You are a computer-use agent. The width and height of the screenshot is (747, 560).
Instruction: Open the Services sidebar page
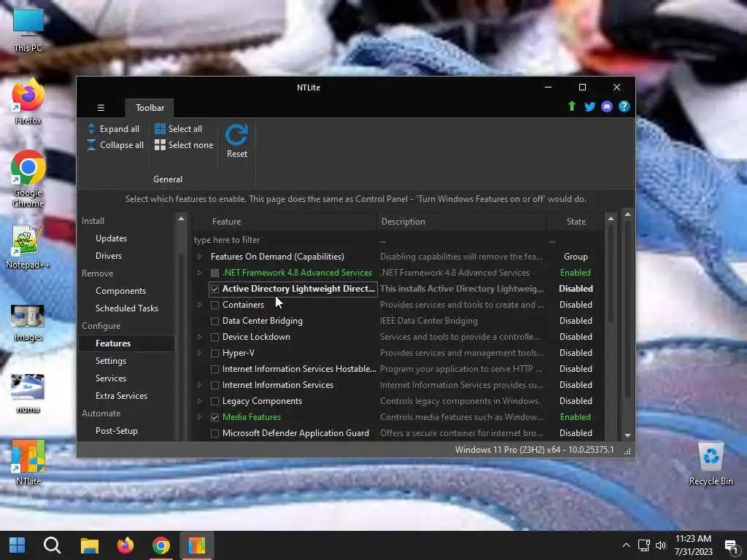point(111,378)
